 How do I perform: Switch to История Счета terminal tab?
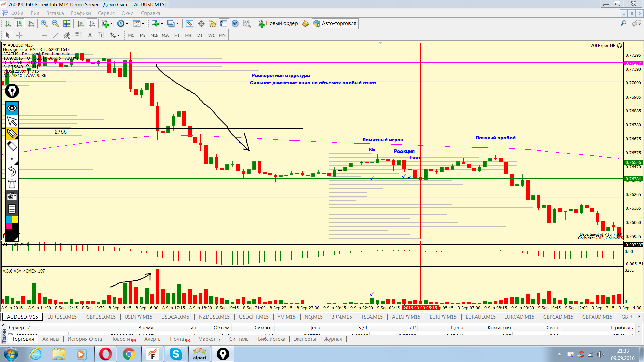(x=85, y=339)
